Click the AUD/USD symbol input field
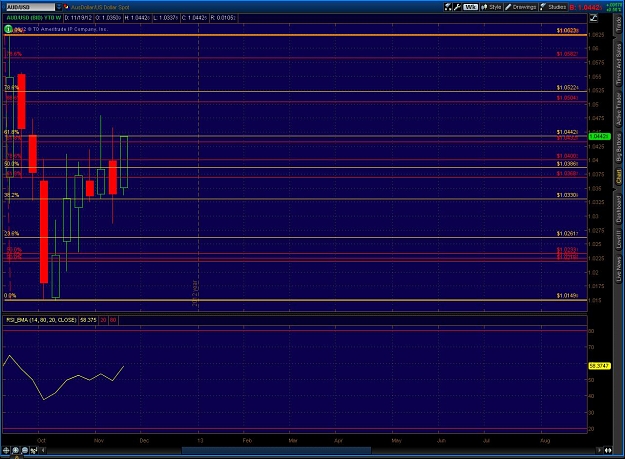 click(30, 7)
